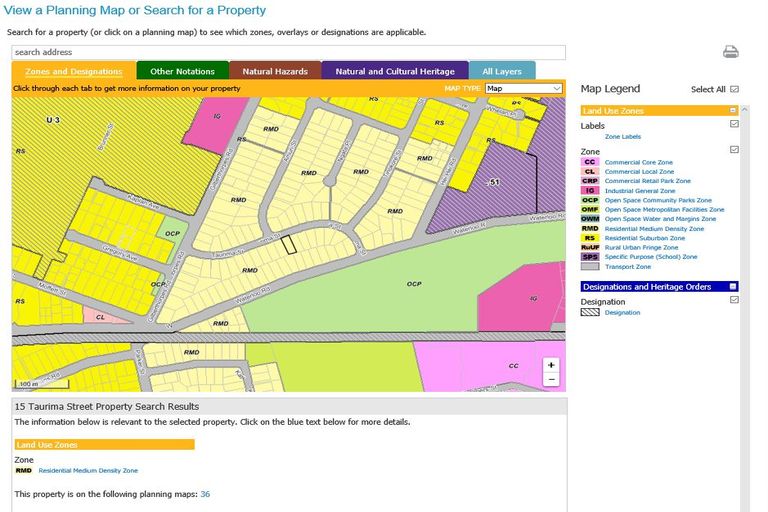Open Open Space Water and Margins link
This screenshot has width=768, height=512.
click(660, 219)
